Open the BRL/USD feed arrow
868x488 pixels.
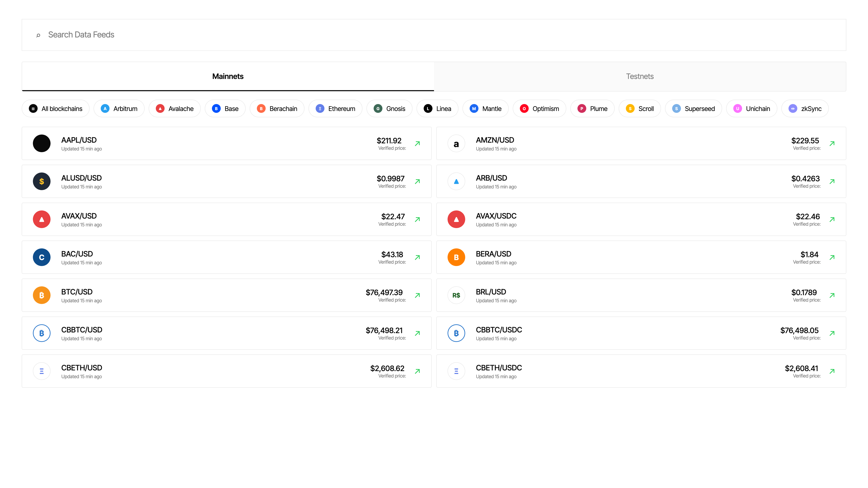point(832,295)
